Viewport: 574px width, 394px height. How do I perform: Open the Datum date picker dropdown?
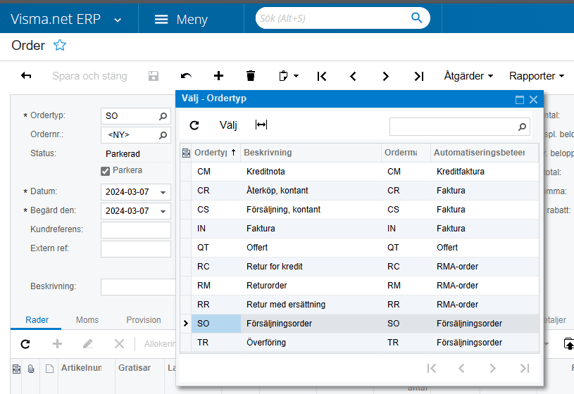tap(163, 192)
